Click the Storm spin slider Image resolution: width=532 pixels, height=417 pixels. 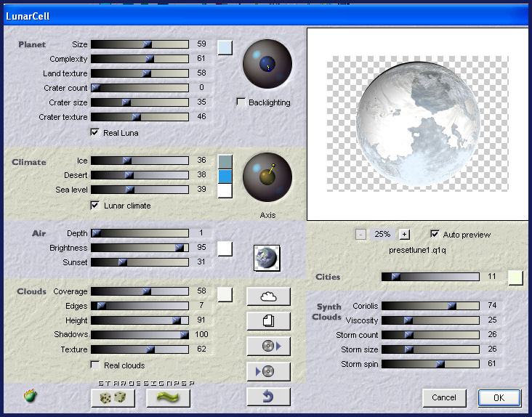430,364
